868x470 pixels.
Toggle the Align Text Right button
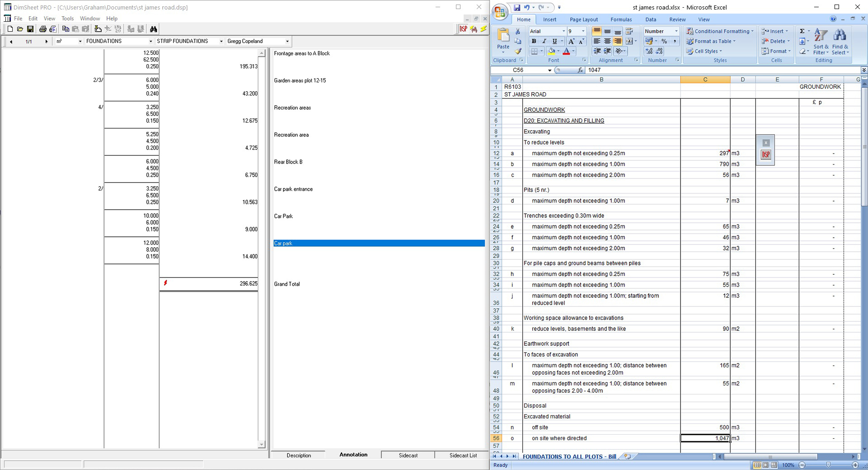(x=617, y=41)
